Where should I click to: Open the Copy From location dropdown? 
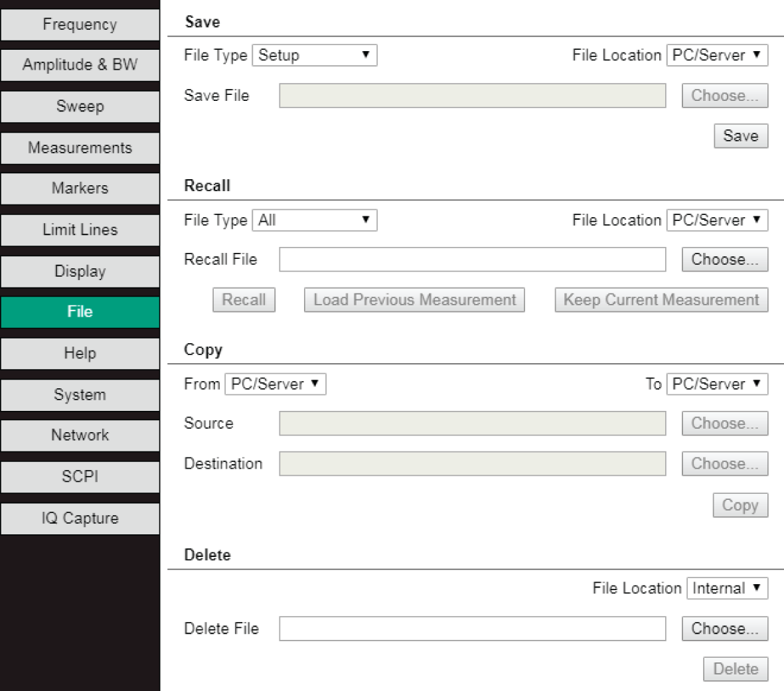[x=275, y=384]
